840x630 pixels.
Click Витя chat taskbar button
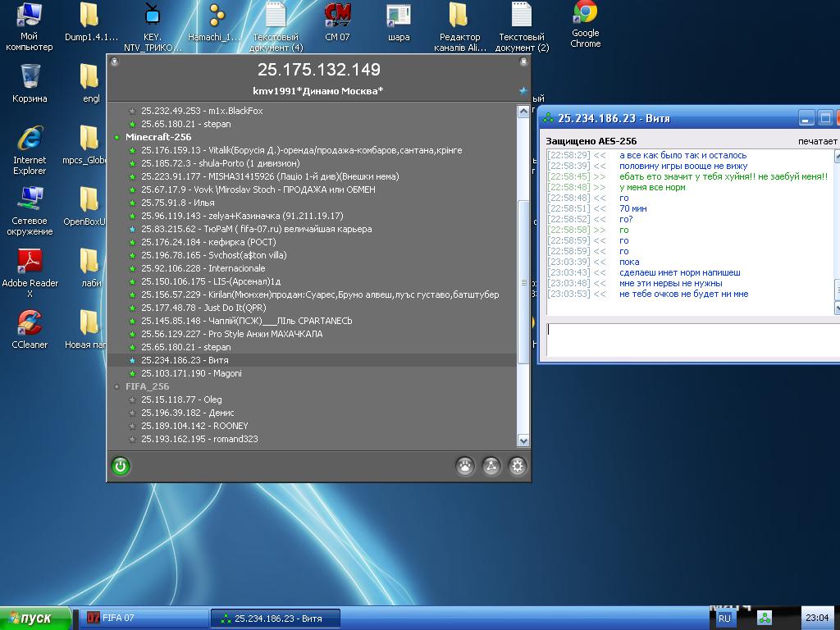(x=276, y=619)
